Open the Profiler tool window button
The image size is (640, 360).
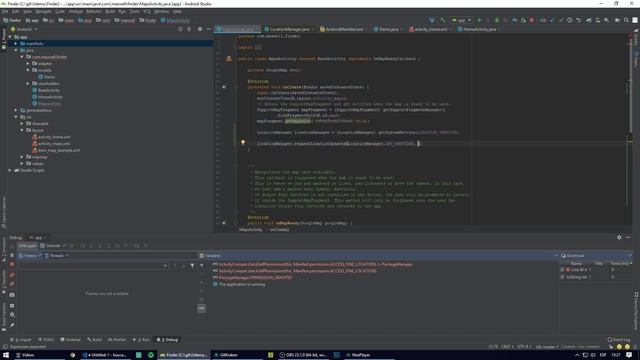coord(117,340)
